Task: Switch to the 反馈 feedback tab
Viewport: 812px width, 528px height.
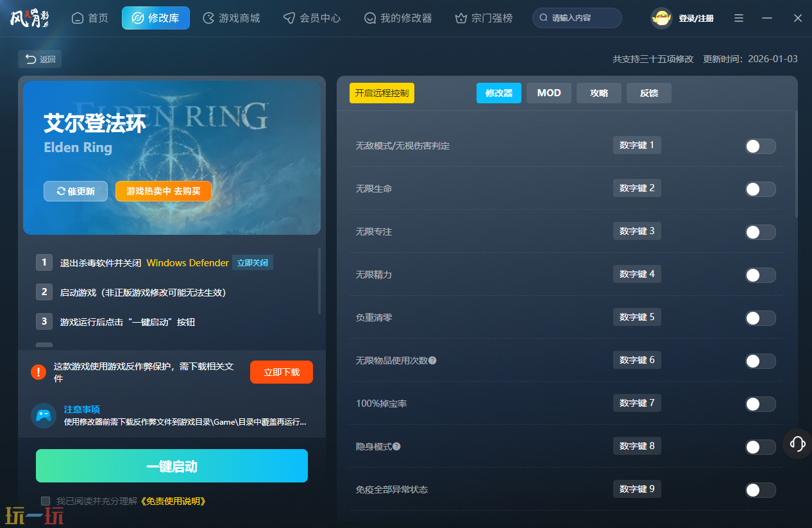Action: pyautogui.click(x=649, y=93)
